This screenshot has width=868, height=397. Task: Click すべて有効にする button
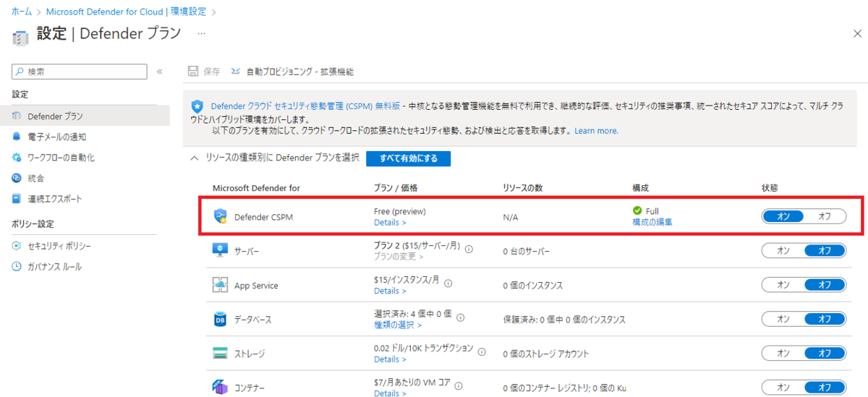[x=408, y=158]
